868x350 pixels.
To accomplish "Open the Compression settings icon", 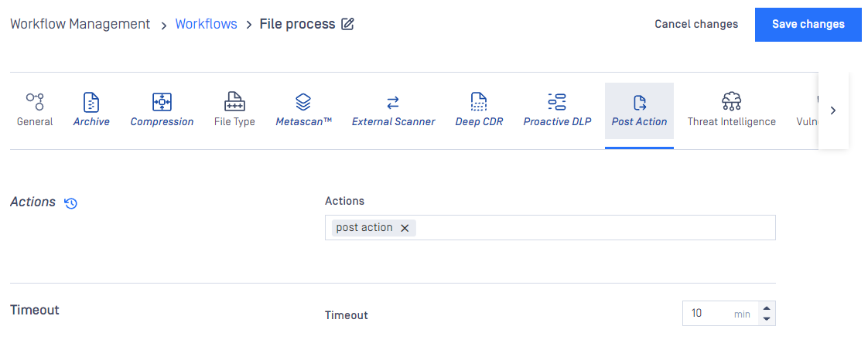I will (x=162, y=102).
